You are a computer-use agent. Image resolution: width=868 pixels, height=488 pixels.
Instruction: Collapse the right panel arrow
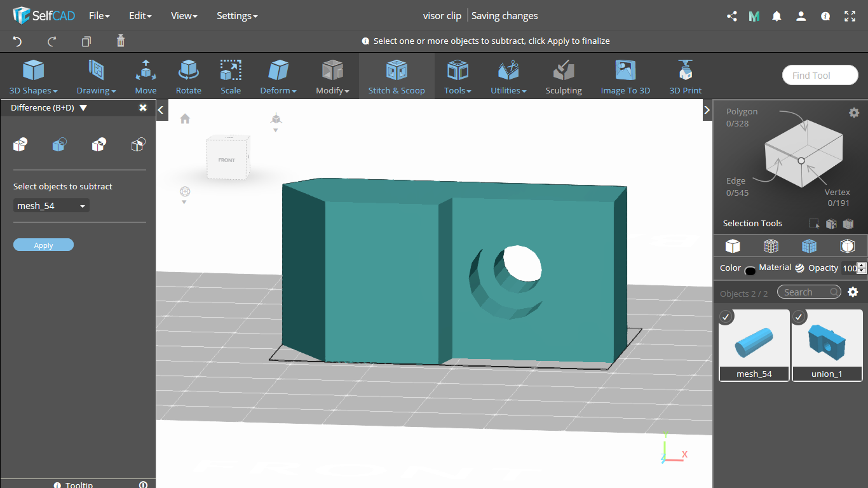tap(707, 110)
